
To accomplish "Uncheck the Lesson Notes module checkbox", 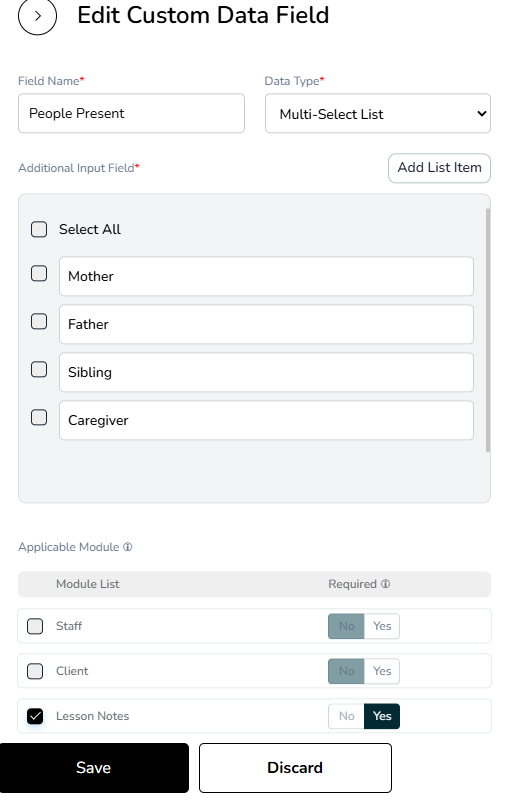I will (35, 716).
